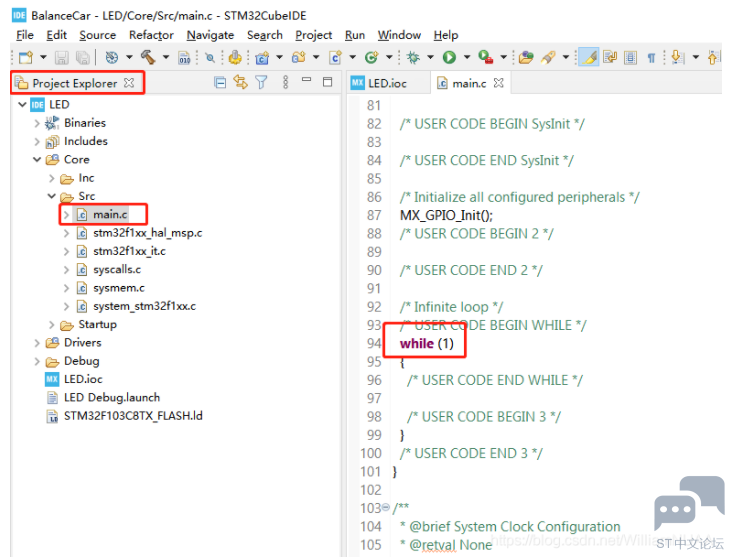Screen dimensions: 733x559
Task: Toggle Show Whitespace Characters pilcrow
Action: pyautogui.click(x=651, y=58)
